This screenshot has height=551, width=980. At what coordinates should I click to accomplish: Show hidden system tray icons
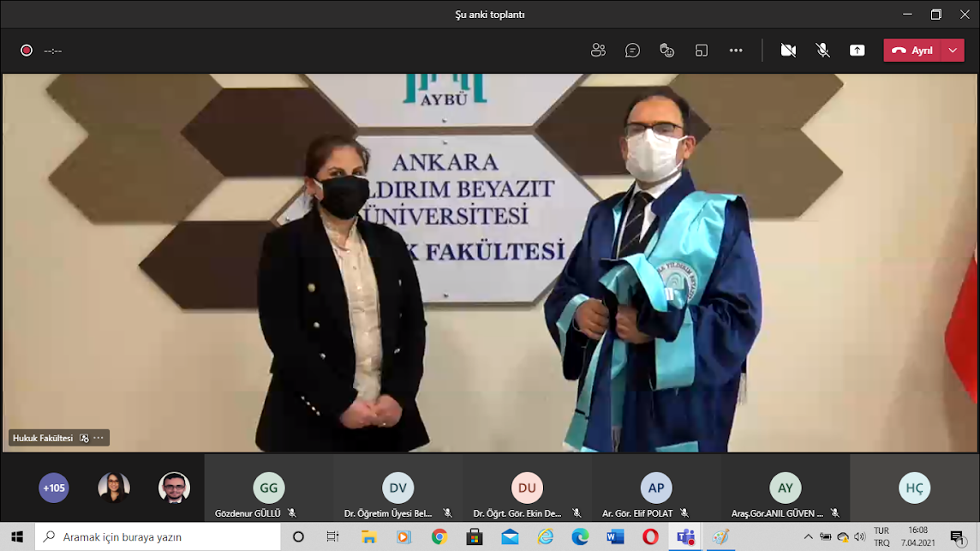coord(808,536)
